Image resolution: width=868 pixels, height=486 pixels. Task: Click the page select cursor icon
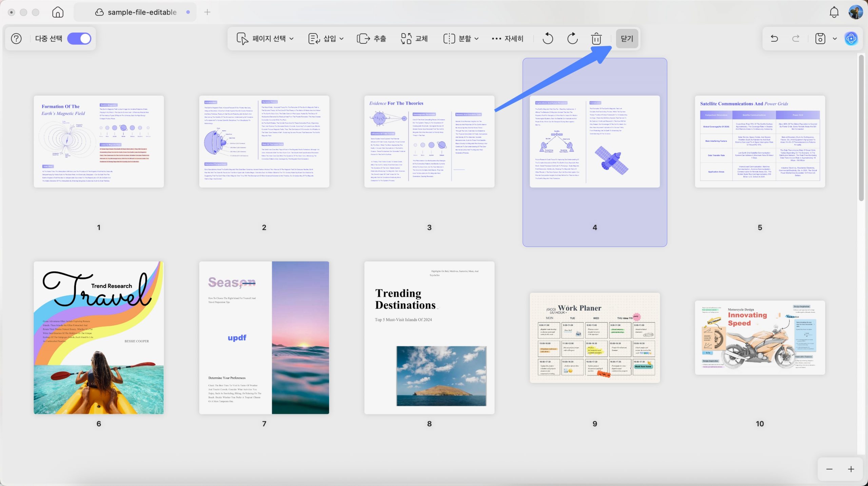point(242,39)
